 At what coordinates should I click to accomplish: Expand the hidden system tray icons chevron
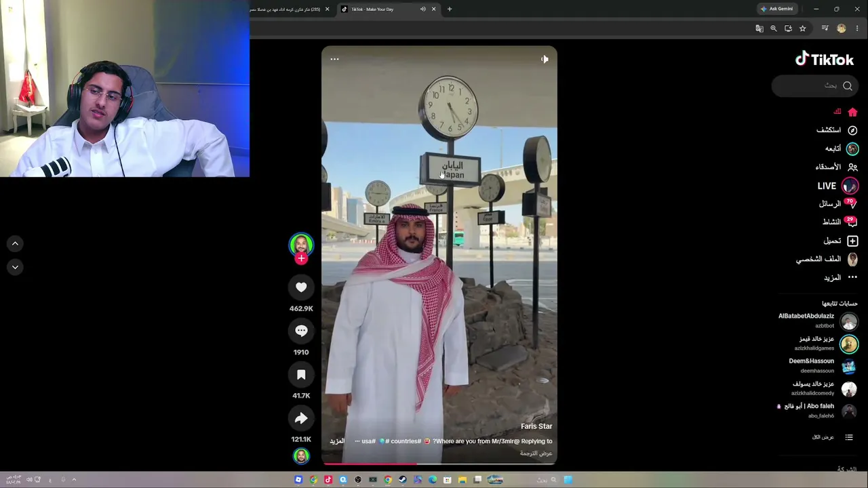[74, 480]
